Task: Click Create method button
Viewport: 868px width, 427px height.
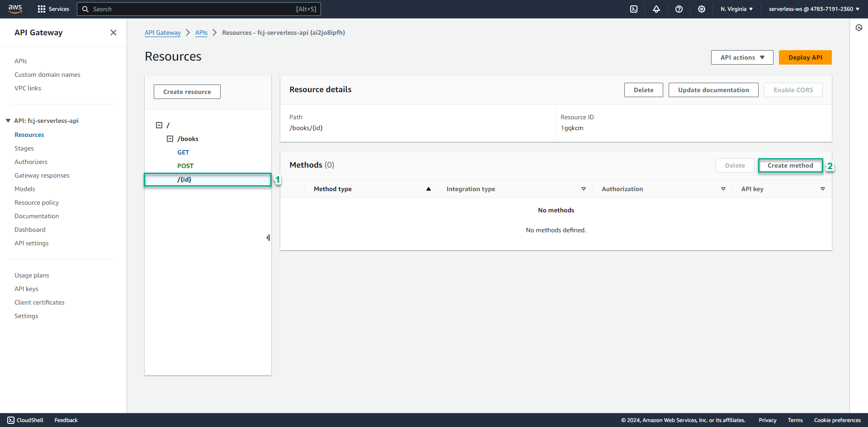Action: tap(790, 165)
